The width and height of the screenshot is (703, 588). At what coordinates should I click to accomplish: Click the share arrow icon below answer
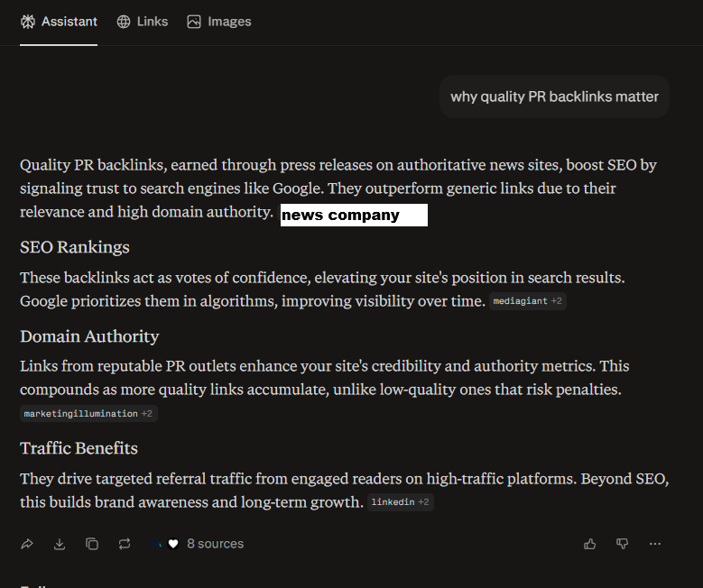(27, 544)
